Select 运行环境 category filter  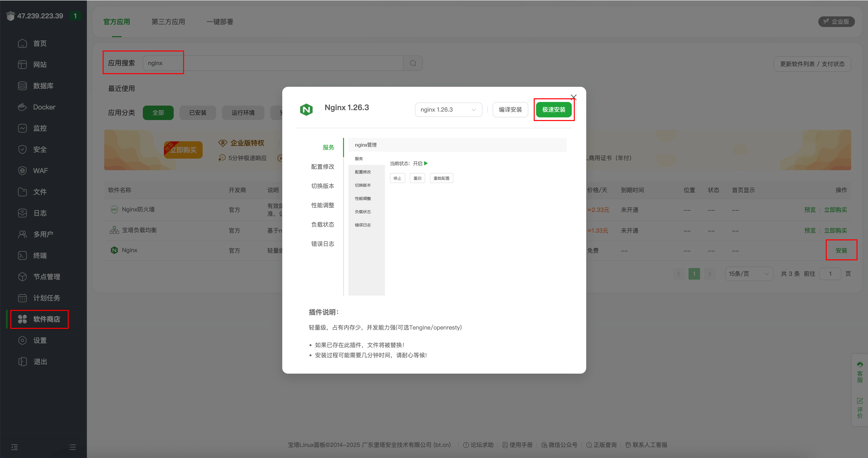243,113
